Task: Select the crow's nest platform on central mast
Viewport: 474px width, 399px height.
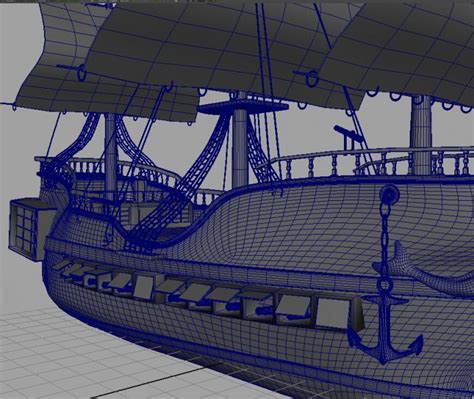Action: [243, 107]
